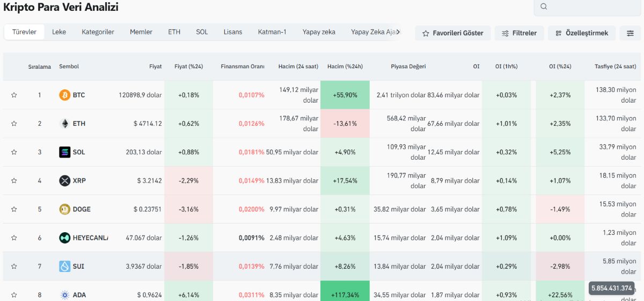Click ADA volume change +117,34% cell
This screenshot has height=301, width=644.
click(345, 291)
